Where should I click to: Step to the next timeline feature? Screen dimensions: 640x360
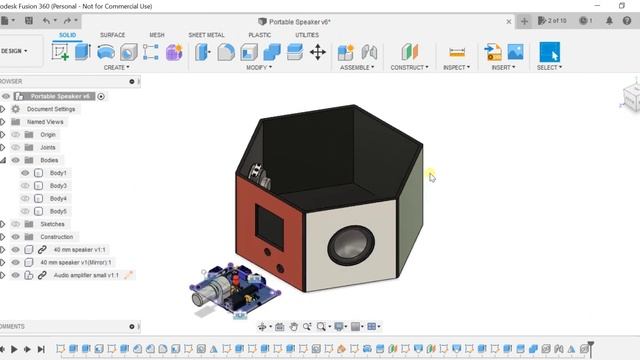pos(27,349)
